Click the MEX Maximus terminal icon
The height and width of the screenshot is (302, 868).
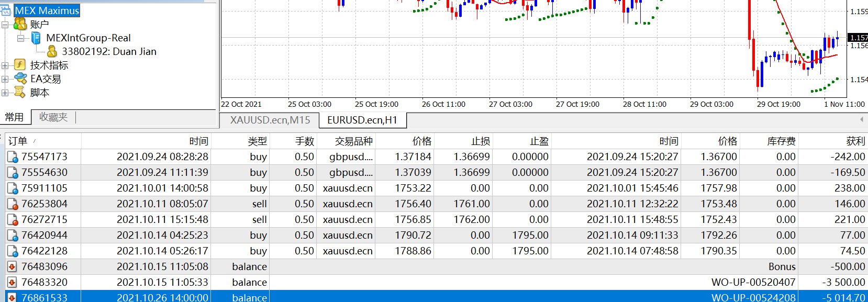[5, 10]
